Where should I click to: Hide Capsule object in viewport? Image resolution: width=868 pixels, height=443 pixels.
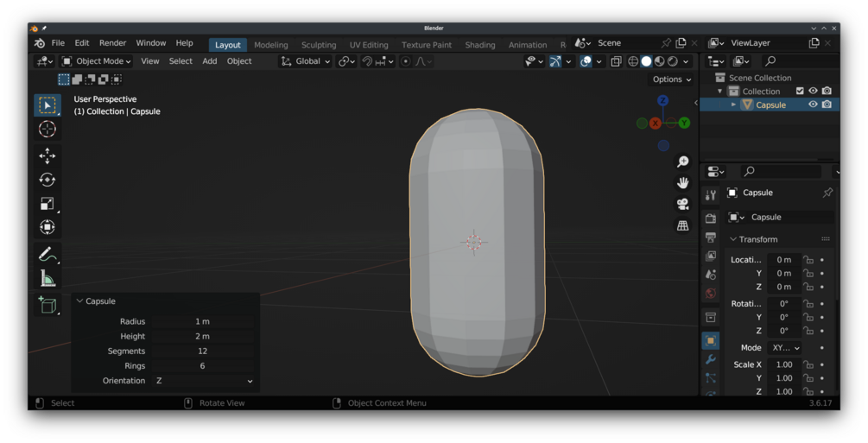(813, 104)
